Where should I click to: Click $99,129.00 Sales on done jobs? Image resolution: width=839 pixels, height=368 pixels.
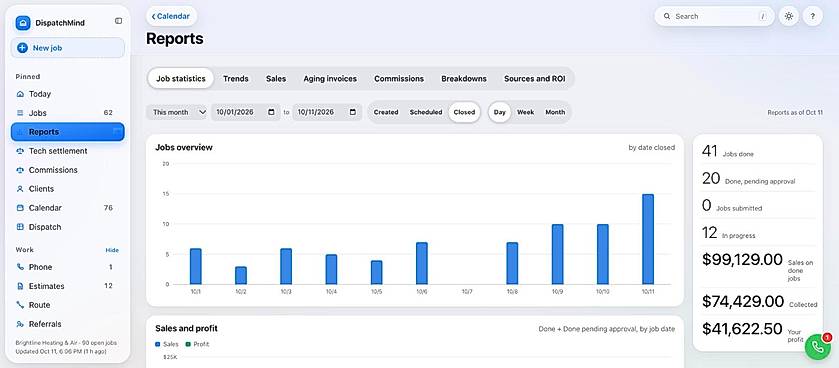coord(758,266)
